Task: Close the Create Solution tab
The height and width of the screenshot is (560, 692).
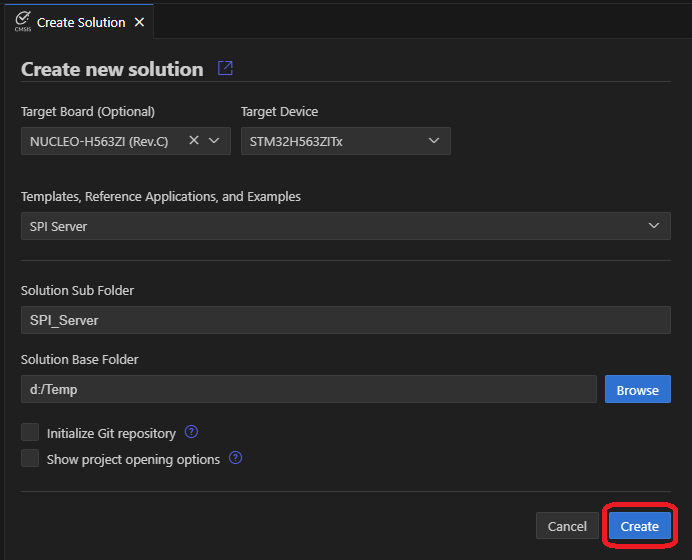Action: pyautogui.click(x=139, y=22)
